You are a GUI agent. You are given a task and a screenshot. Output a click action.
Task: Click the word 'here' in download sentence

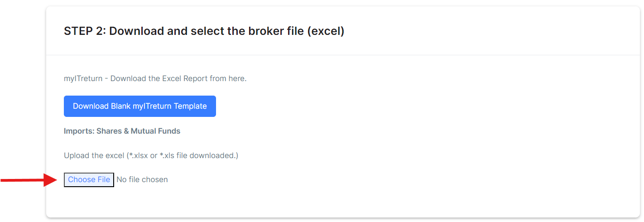click(236, 78)
